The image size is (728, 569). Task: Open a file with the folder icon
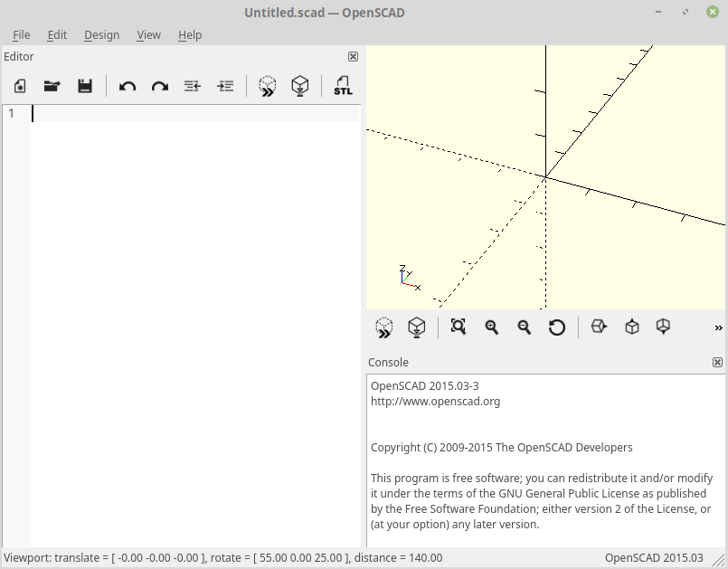pyautogui.click(x=52, y=86)
